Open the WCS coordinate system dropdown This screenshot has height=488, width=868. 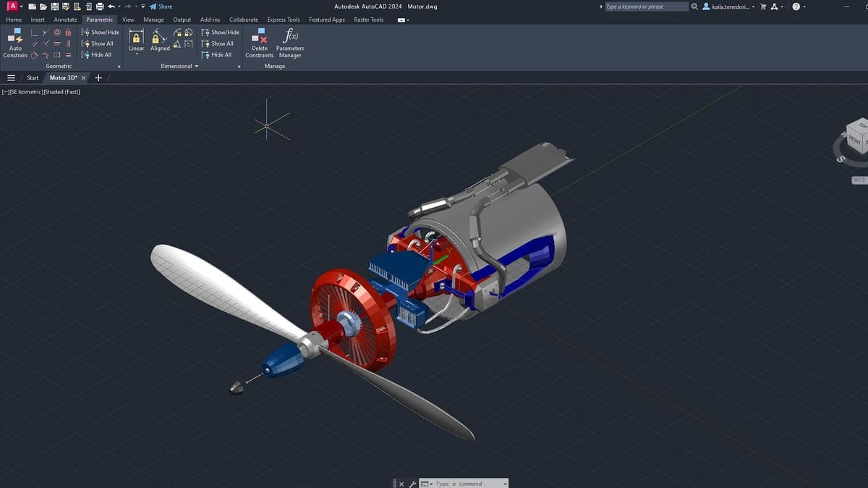[x=859, y=180]
